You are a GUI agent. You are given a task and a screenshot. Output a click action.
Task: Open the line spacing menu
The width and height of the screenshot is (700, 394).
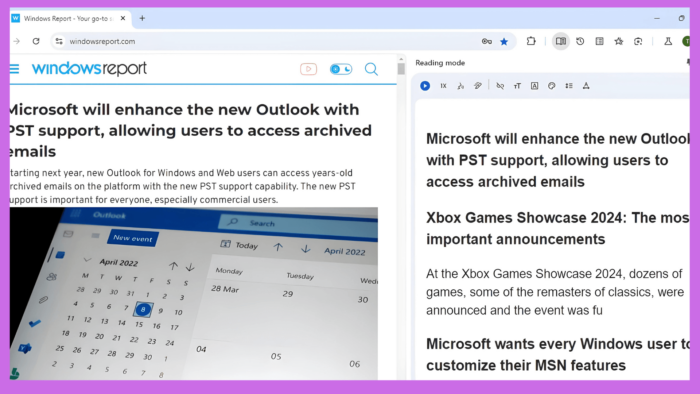click(569, 86)
